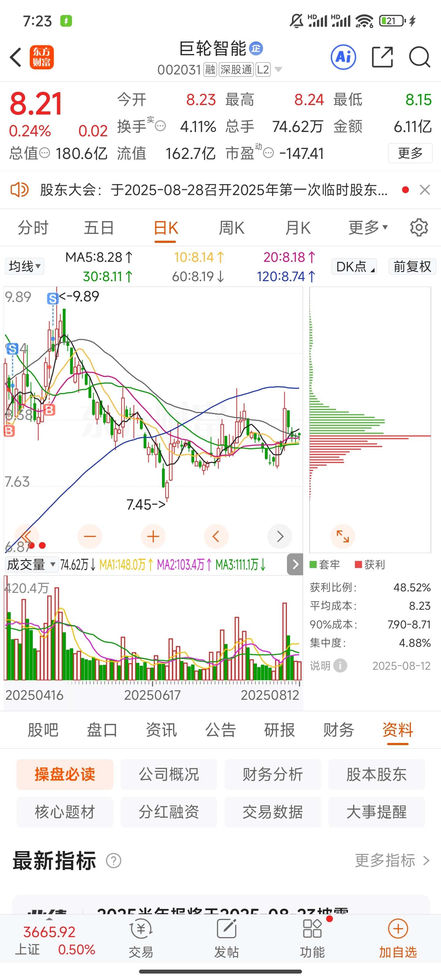Tap the 融 margin badge
The width and height of the screenshot is (441, 980).
[210, 70]
